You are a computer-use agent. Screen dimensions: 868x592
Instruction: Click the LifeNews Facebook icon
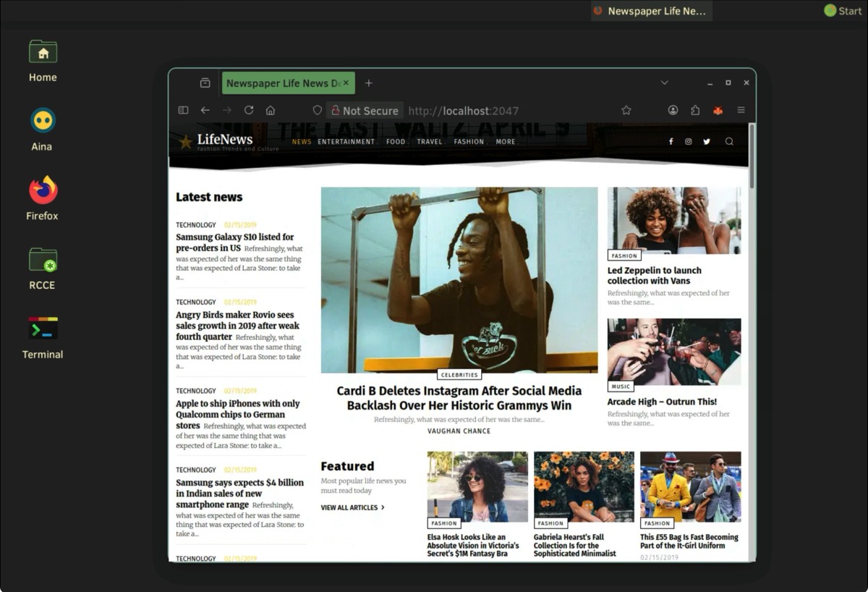click(x=671, y=142)
